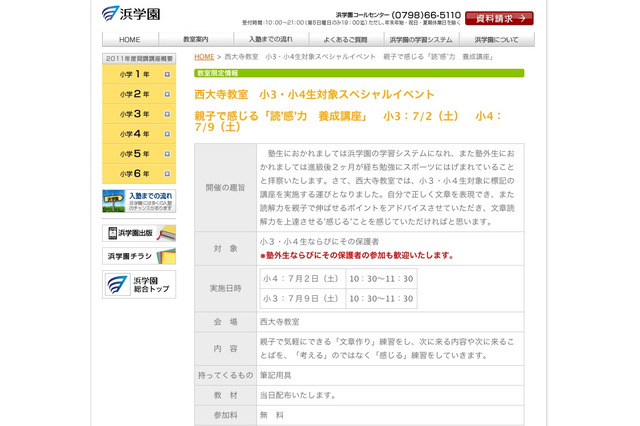Open the 浜学園について navigation tab
640x426 pixels.
click(x=497, y=40)
